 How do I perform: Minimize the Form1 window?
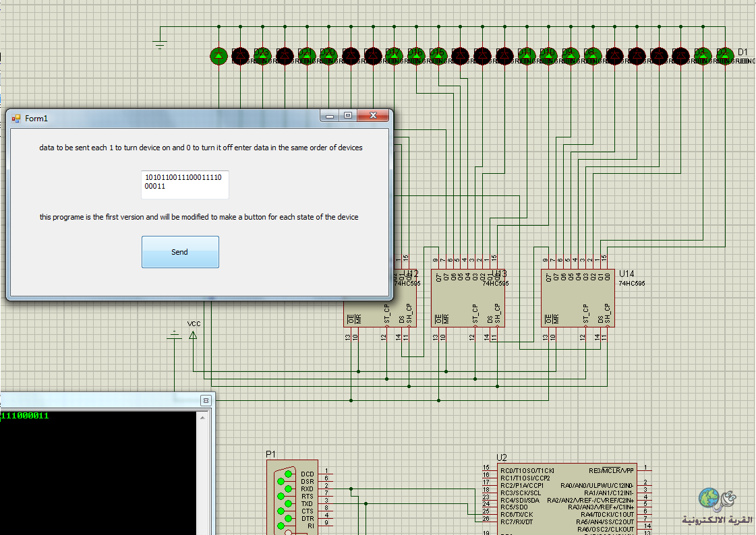330,116
